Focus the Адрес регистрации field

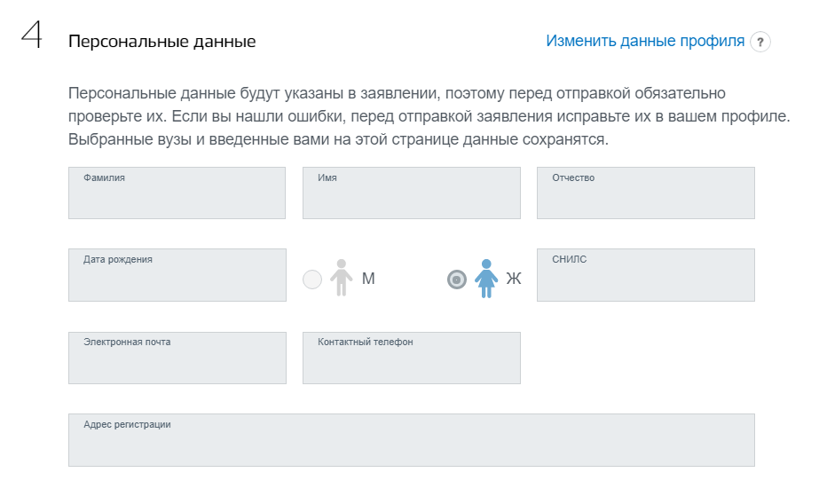(412, 440)
